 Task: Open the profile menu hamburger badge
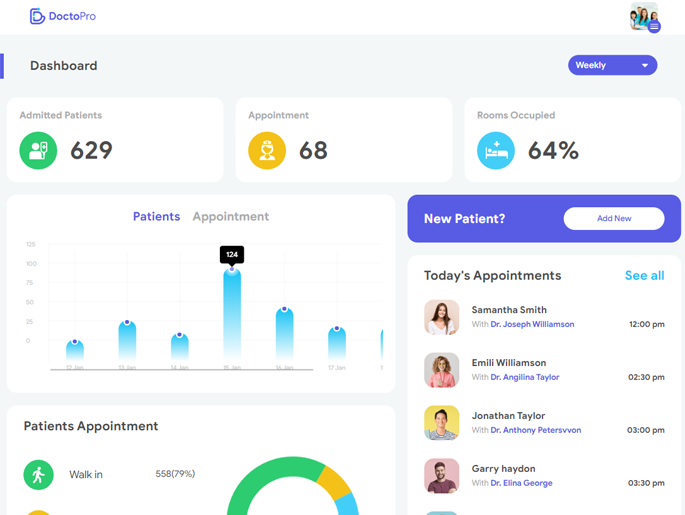point(654,27)
